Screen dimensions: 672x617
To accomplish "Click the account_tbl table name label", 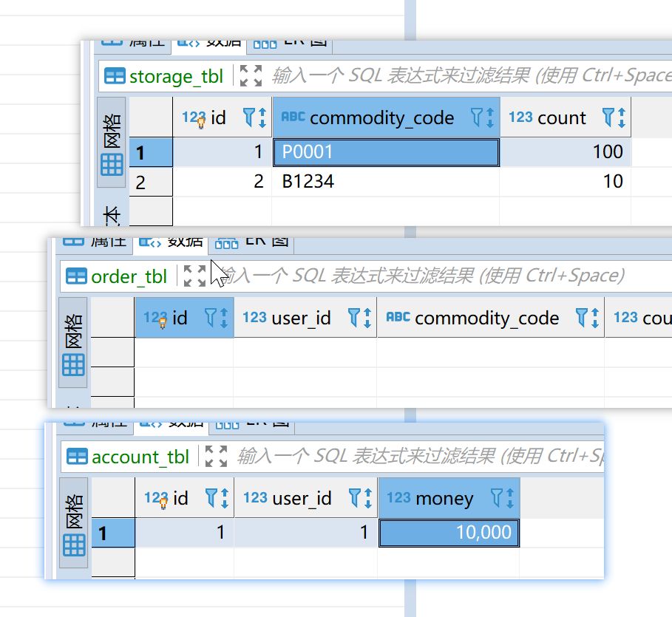I will (140, 457).
